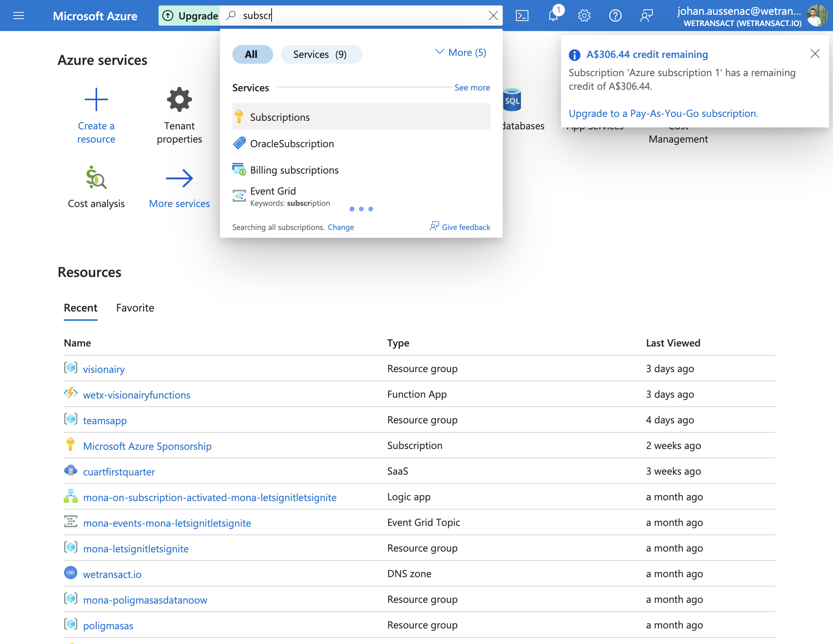Select Billing subscriptions search result
Viewport: 833px width, 644px height.
click(x=361, y=170)
